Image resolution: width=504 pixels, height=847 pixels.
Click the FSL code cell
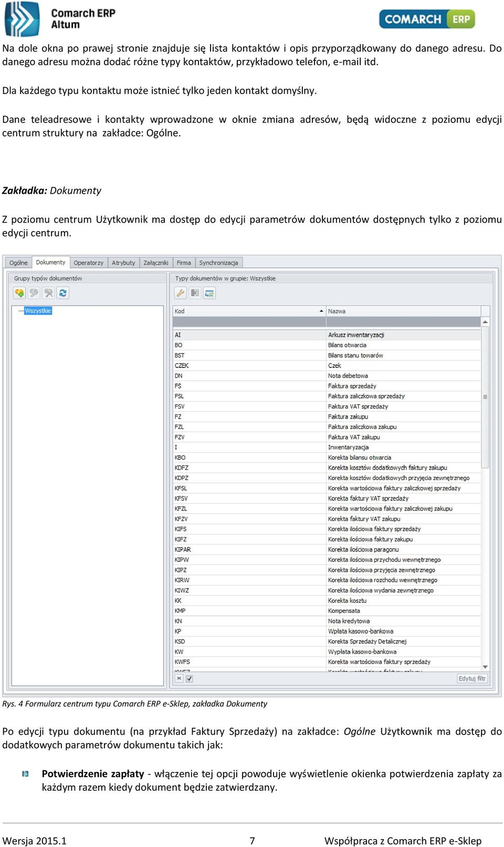pyautogui.click(x=249, y=396)
